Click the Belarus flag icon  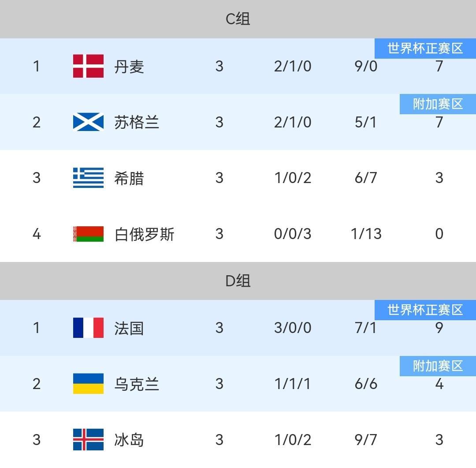pos(88,234)
